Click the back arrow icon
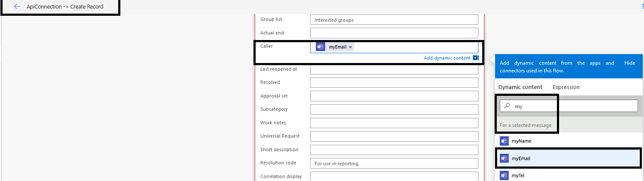This screenshot has width=644, height=181. (x=17, y=7)
